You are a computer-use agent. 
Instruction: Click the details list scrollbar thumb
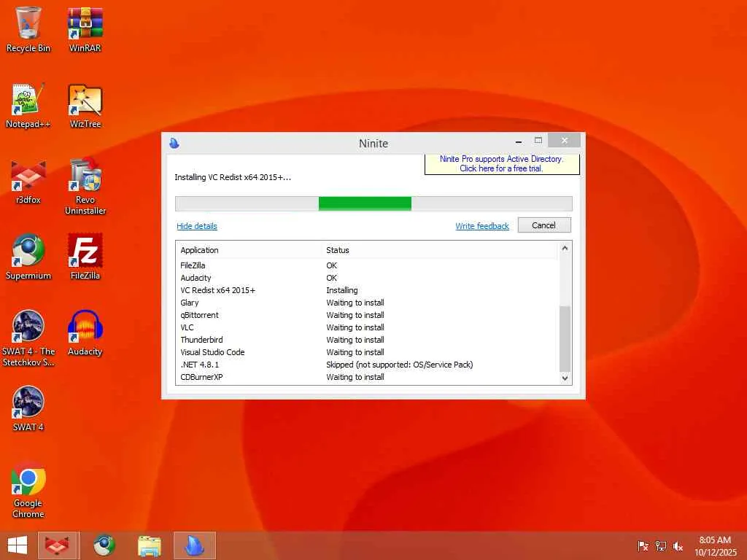pyautogui.click(x=565, y=338)
